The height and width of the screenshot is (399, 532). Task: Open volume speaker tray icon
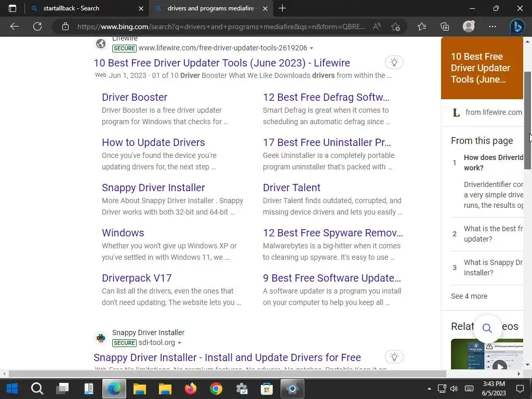click(454, 389)
